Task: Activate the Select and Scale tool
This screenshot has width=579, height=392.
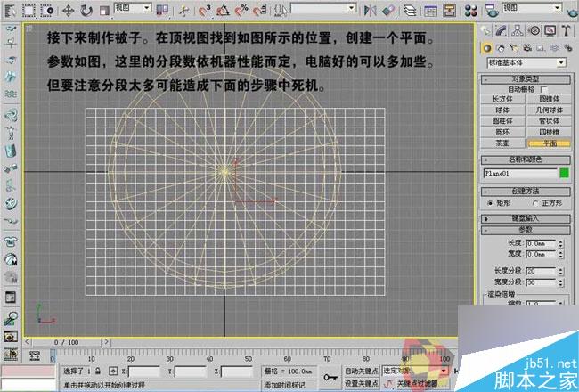Action: [x=104, y=11]
